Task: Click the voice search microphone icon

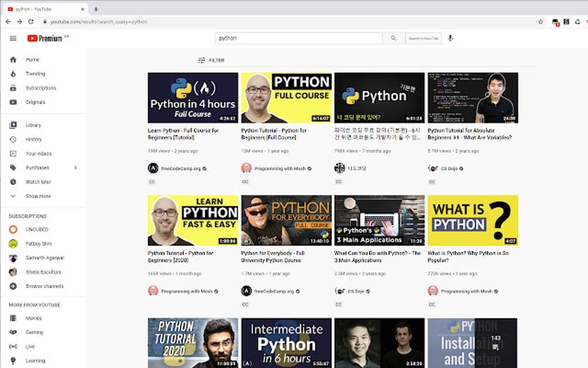Action: point(450,37)
